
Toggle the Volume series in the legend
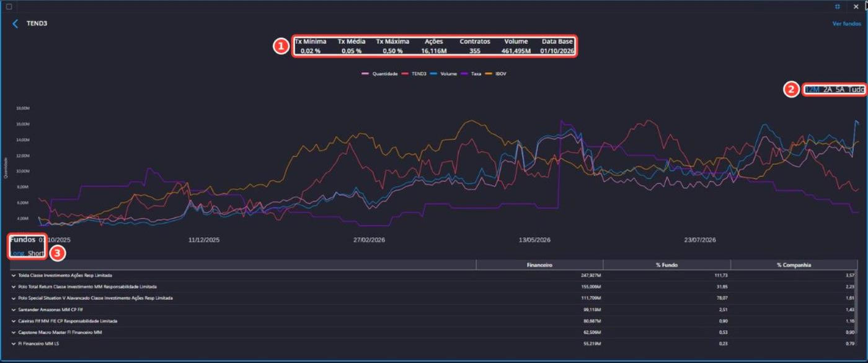[x=445, y=74]
